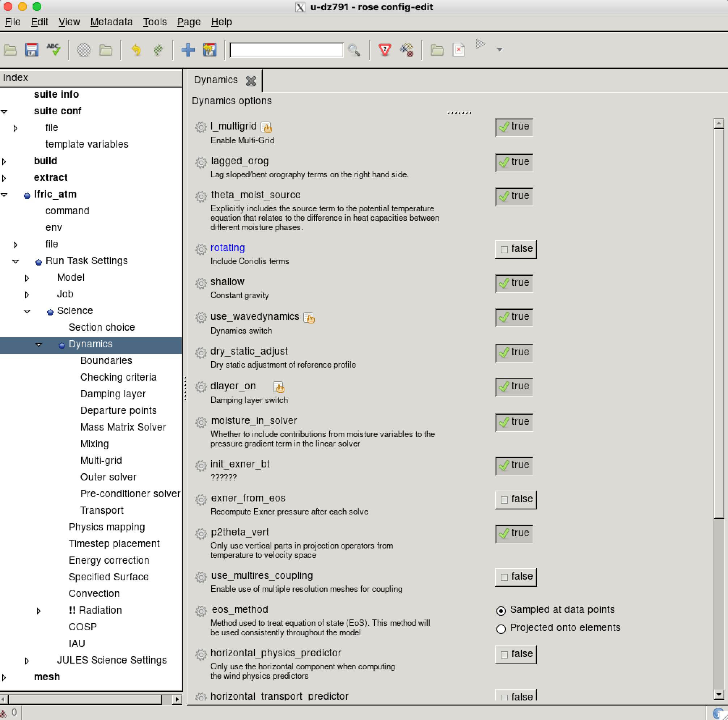Screen dimensions: 728x720
Task: Click the gear icon next to l_multigrid
Action: (201, 127)
